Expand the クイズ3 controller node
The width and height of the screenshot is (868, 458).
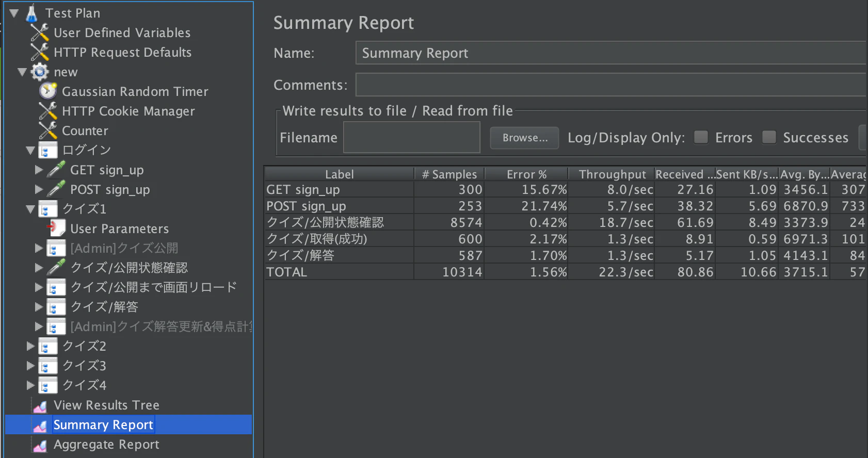[30, 366]
